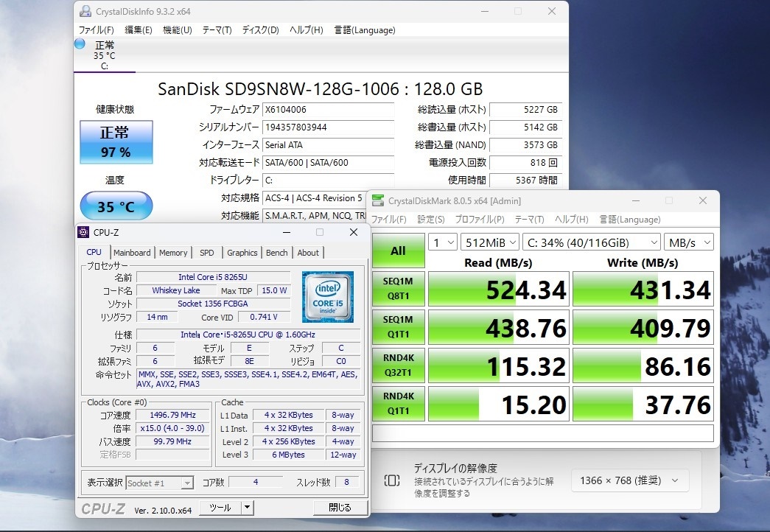Click the 431.34 sequential write result
This screenshot has width=770, height=532.
click(643, 289)
